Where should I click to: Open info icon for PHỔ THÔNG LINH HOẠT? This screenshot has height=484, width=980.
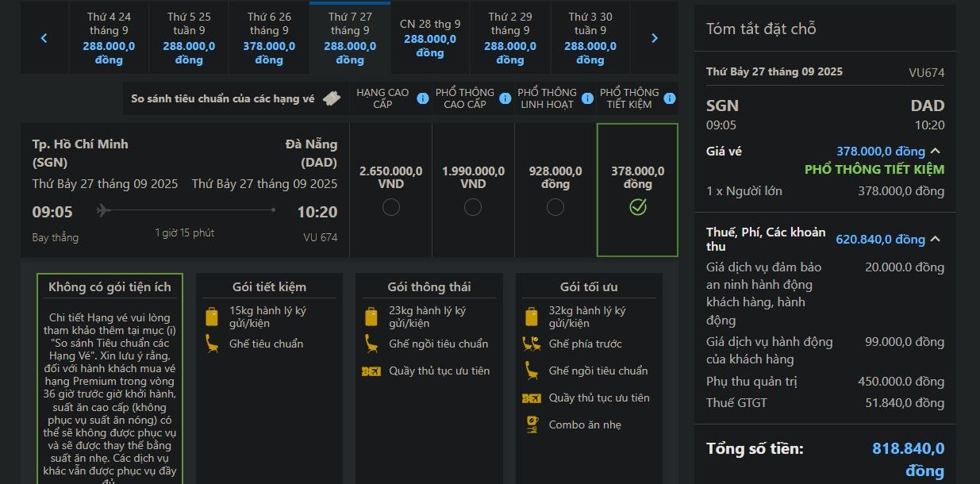click(587, 98)
